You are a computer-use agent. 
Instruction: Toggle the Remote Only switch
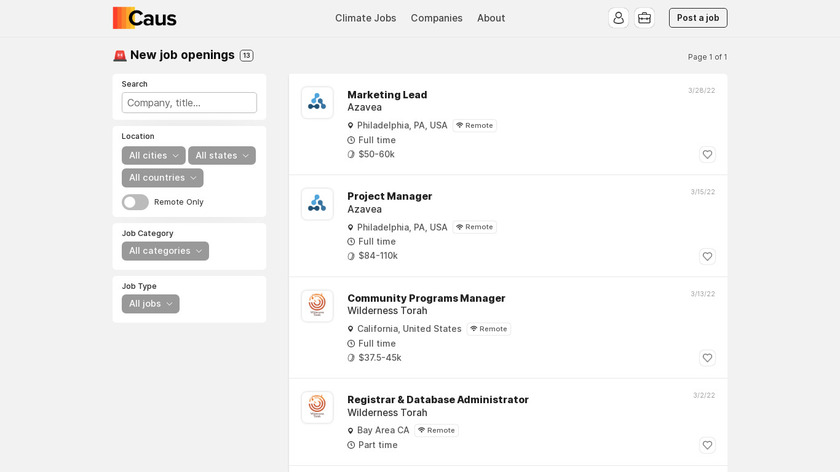point(135,202)
